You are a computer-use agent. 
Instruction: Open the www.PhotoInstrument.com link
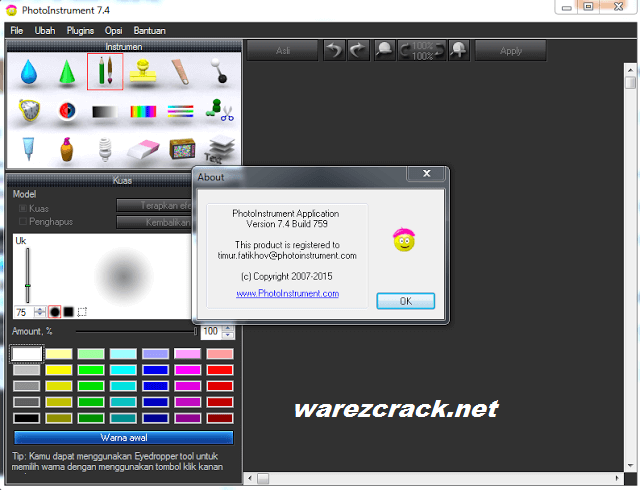(287, 293)
